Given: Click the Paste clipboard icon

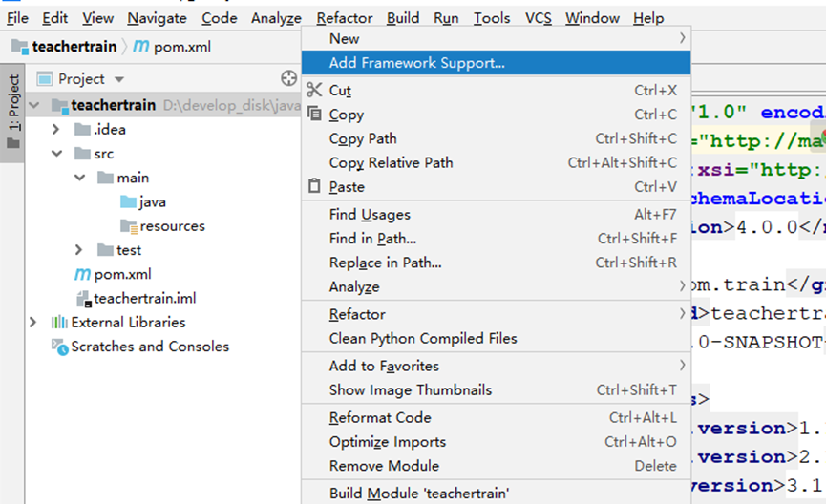Looking at the screenshot, I should pyautogui.click(x=314, y=187).
